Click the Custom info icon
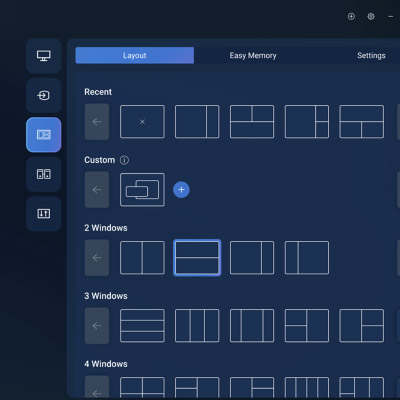This screenshot has height=400, width=400. click(x=124, y=160)
